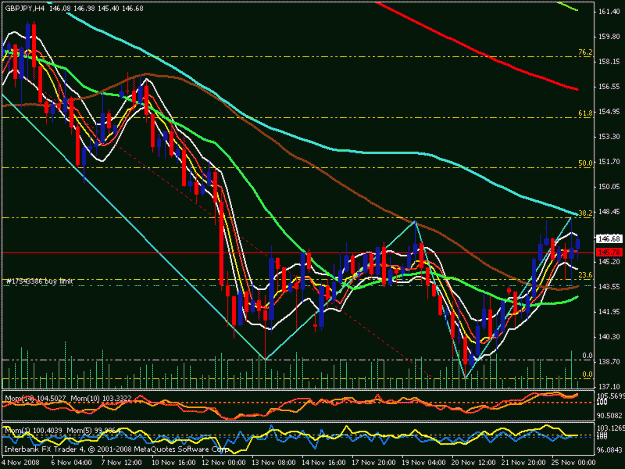This screenshot has width=625, height=469.
Task: Select the 145.20 price axis label
Action: click(609, 262)
